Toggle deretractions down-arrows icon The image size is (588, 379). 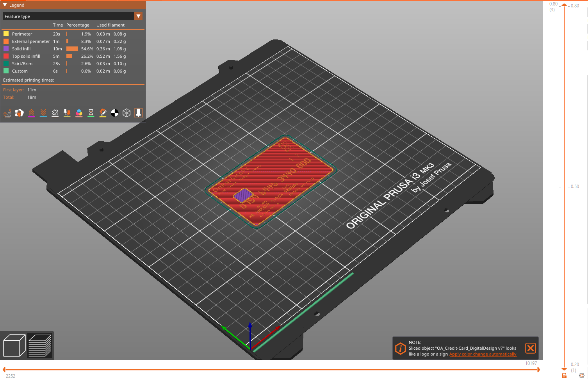(43, 113)
